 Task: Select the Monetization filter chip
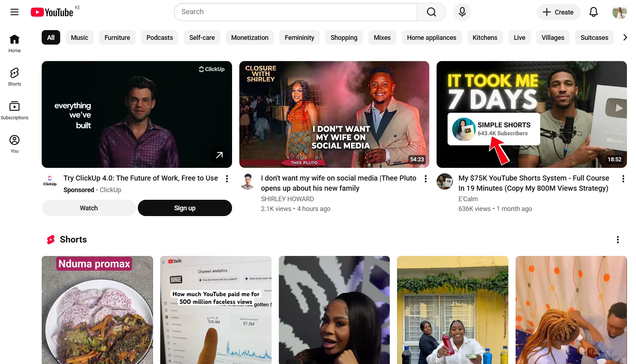coord(250,37)
